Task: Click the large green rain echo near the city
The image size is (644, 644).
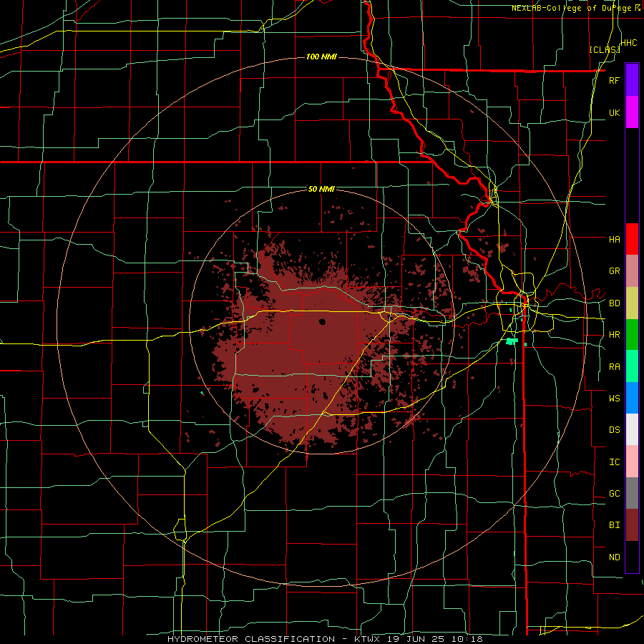Action: [512, 341]
